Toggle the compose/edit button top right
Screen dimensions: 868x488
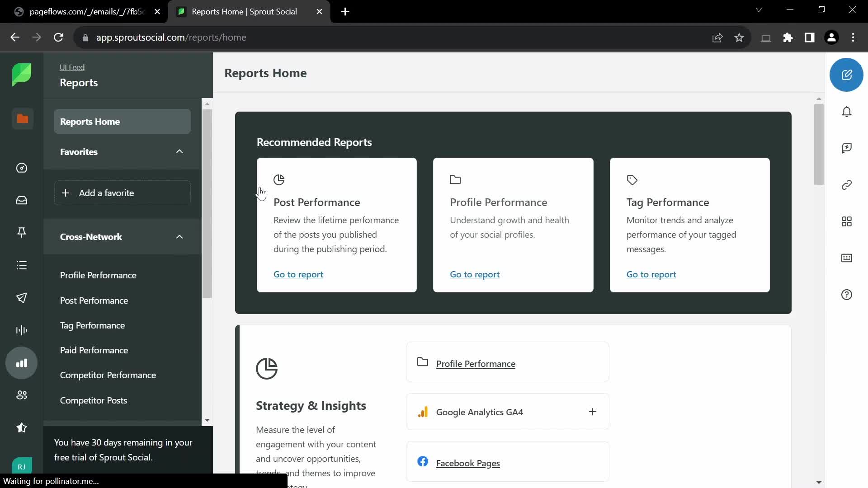click(847, 75)
